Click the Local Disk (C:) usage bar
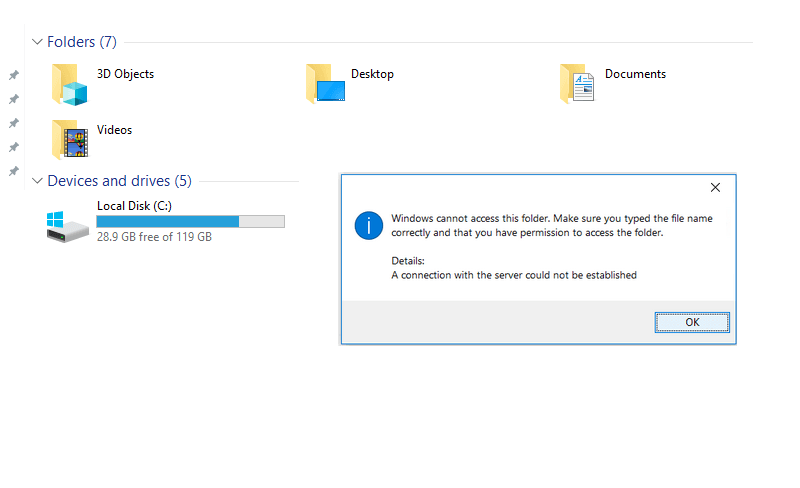 (x=190, y=221)
